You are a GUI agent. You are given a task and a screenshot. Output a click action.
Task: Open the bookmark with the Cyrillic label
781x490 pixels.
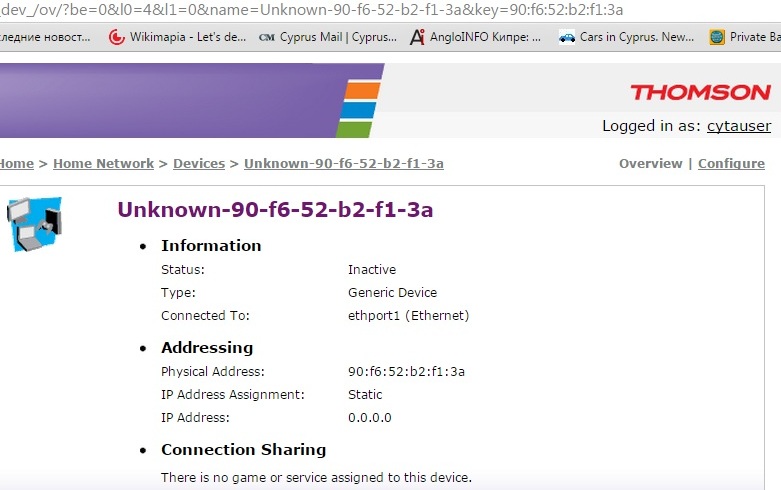click(x=45, y=37)
